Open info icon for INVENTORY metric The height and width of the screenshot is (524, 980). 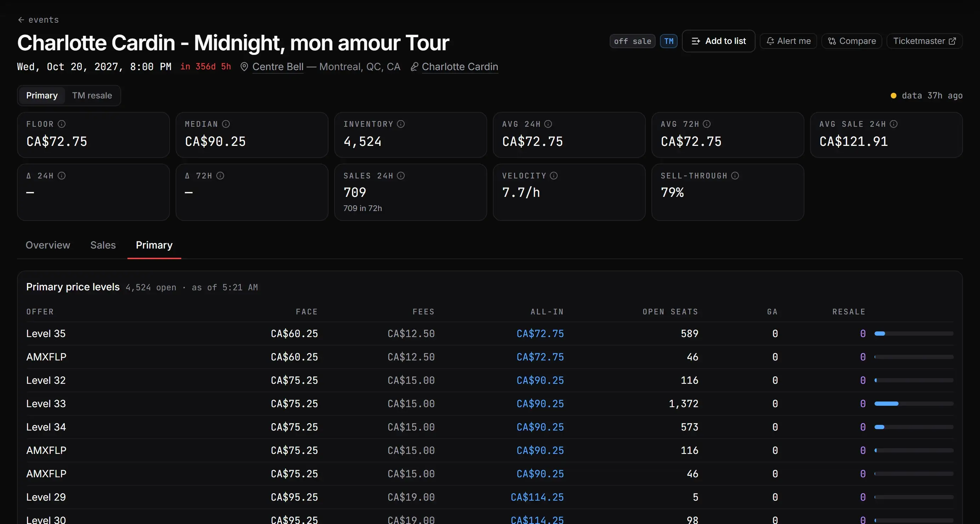[400, 124]
